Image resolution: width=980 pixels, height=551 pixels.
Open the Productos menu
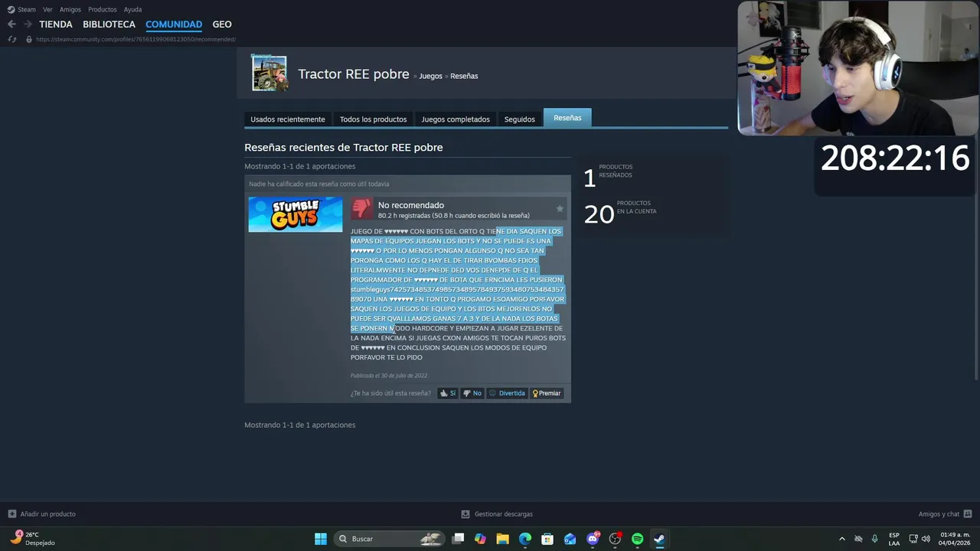(102, 9)
